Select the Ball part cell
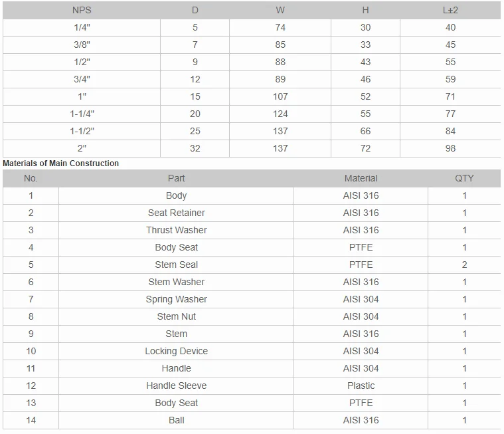The width and height of the screenshot is (504, 434). pos(176,420)
